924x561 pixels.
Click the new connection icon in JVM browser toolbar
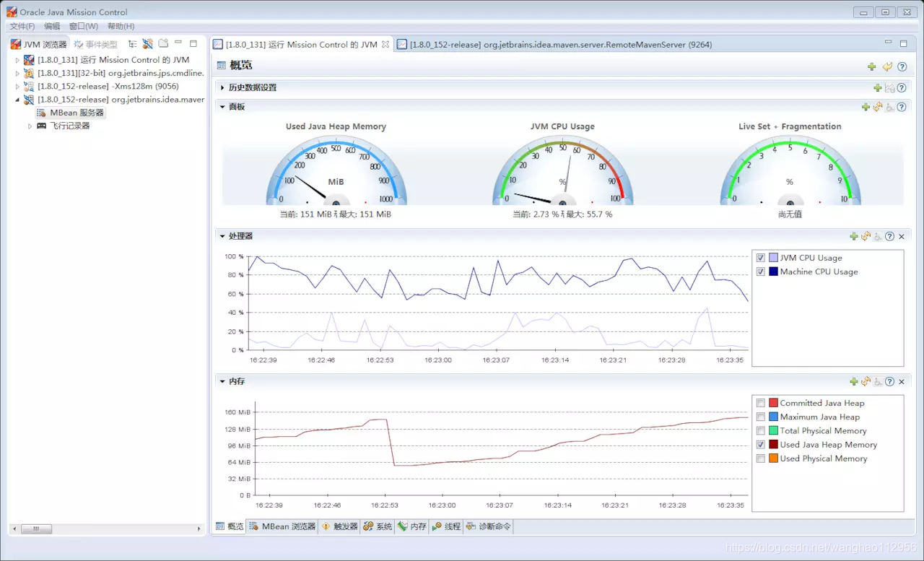tap(147, 44)
